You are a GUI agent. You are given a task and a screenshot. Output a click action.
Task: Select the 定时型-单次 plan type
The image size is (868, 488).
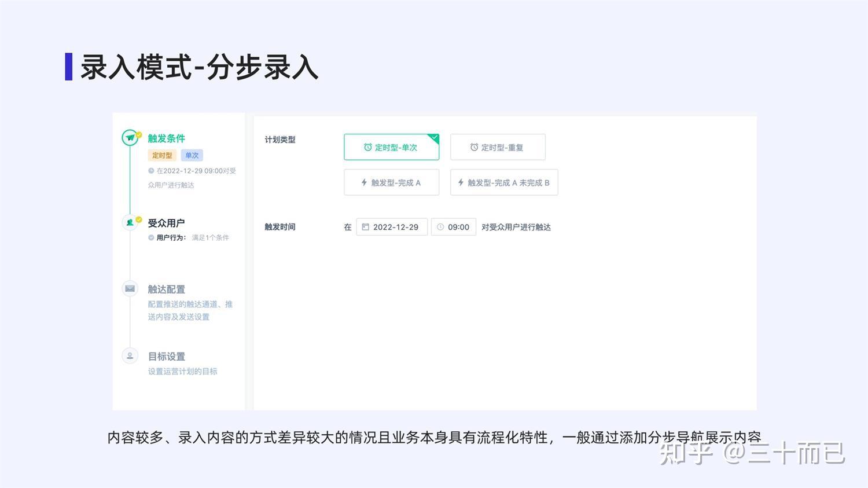[391, 147]
